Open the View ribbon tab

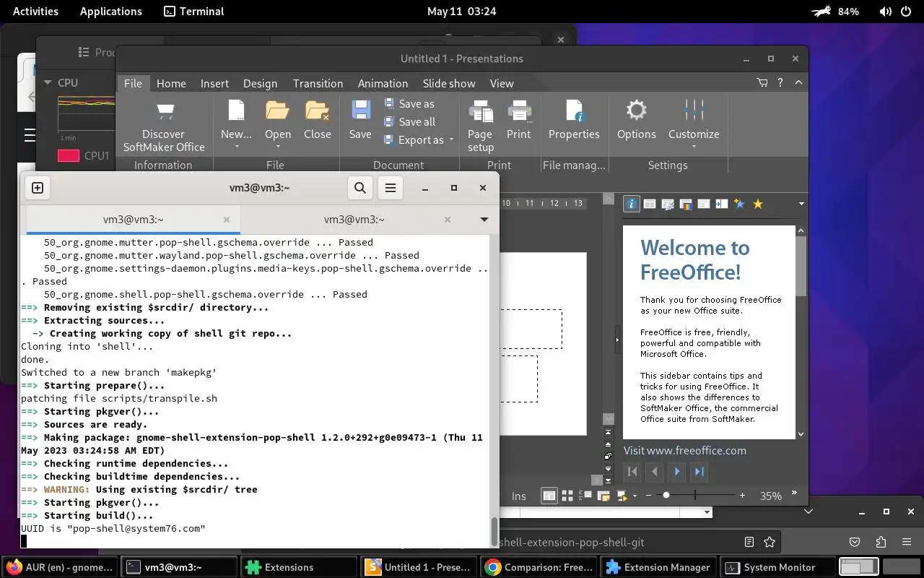point(501,83)
